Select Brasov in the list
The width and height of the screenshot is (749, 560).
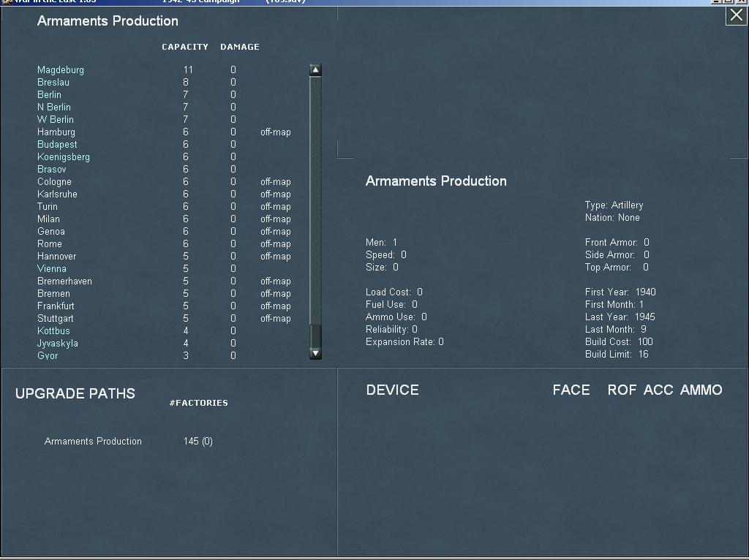(52, 169)
